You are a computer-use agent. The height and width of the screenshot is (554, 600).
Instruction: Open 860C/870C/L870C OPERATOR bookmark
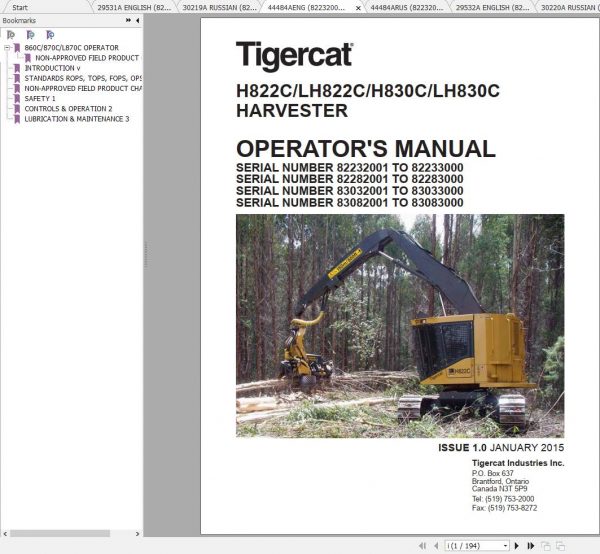click(x=72, y=48)
